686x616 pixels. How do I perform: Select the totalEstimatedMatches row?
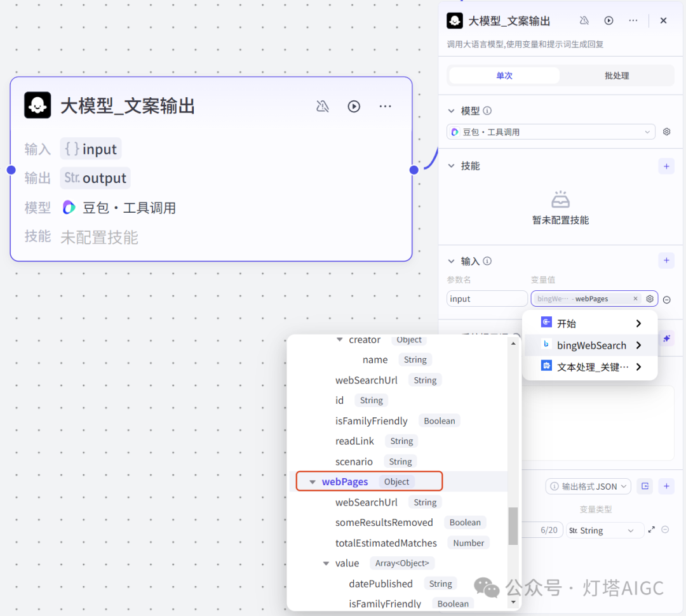397,543
